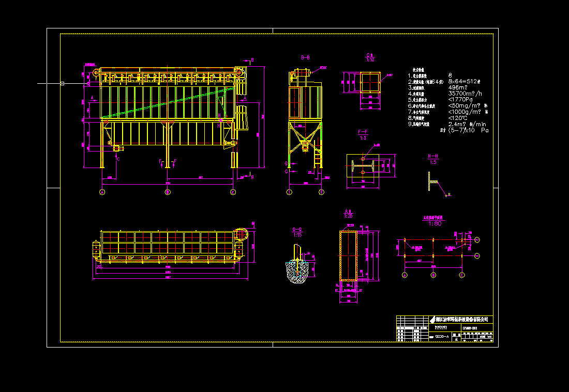This screenshot has height=392, width=569.
Task: Click the <120℃ temperature value
Action: [458, 118]
